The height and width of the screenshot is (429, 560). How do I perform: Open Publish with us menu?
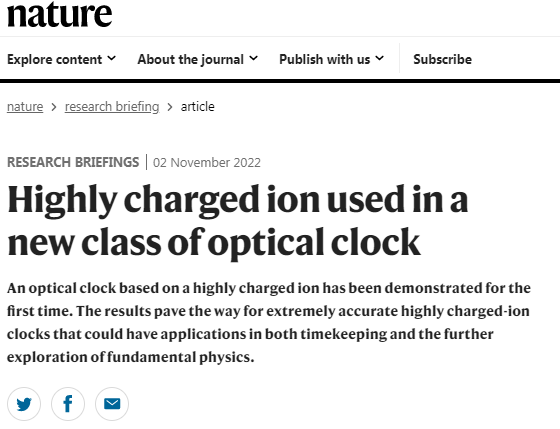pos(331,59)
